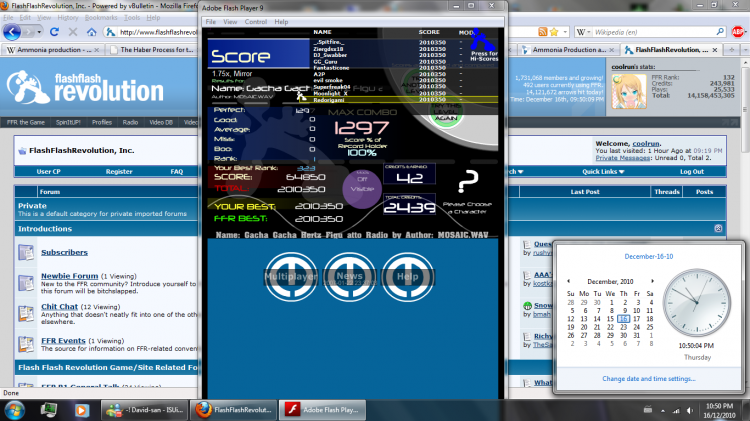Click the Help circular game button

tap(408, 277)
